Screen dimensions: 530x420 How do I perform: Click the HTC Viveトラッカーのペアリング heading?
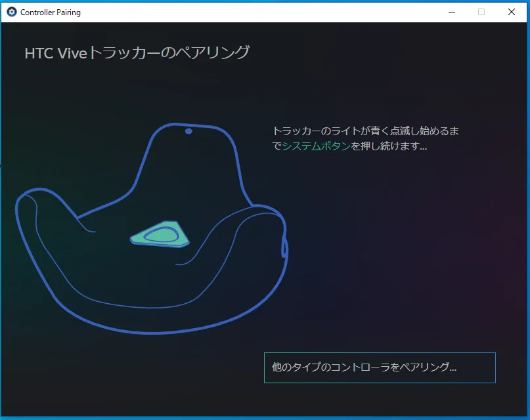coord(137,53)
